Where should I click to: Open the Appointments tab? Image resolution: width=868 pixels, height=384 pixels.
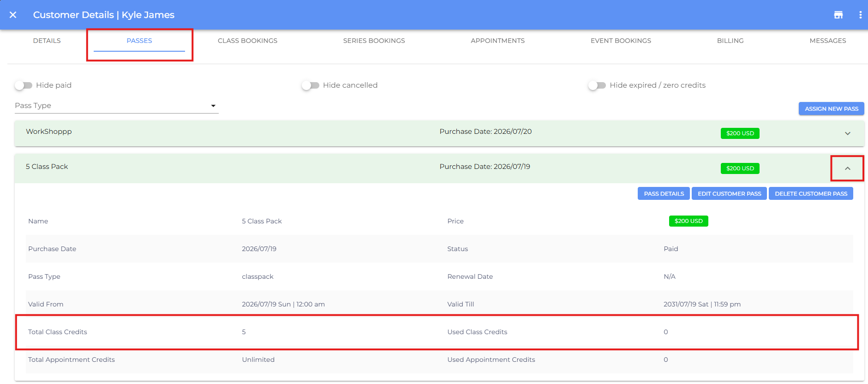tap(497, 41)
